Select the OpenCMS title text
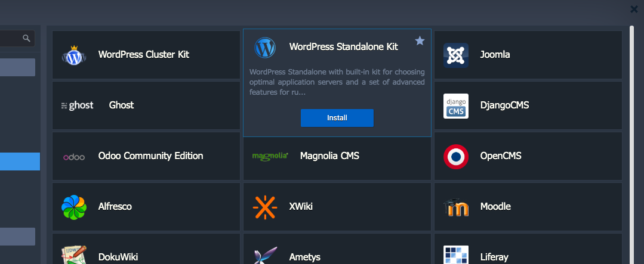The width and height of the screenshot is (644, 264). click(501, 156)
